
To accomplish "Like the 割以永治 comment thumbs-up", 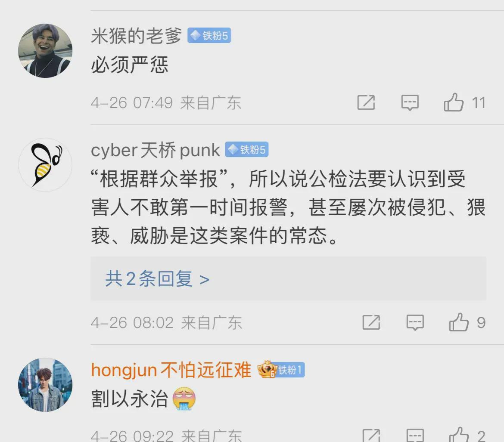I will 459,434.
